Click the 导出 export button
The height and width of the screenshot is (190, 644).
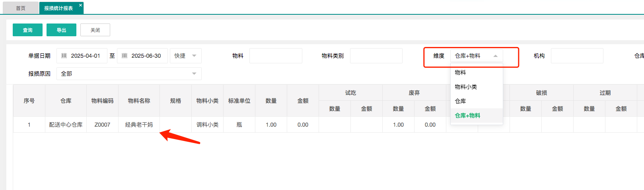[x=61, y=30]
